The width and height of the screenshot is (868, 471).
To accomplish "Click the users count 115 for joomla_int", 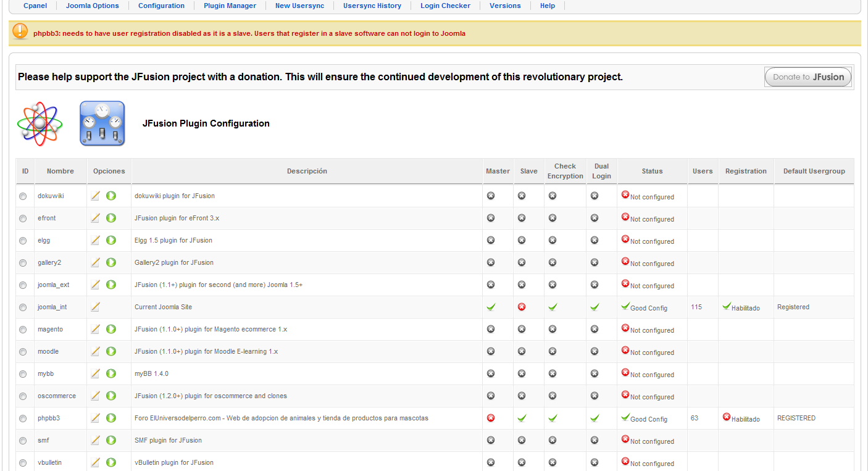I will point(696,307).
